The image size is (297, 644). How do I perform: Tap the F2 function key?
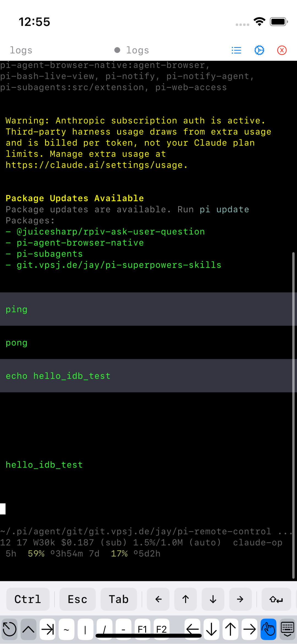pyautogui.click(x=161, y=629)
